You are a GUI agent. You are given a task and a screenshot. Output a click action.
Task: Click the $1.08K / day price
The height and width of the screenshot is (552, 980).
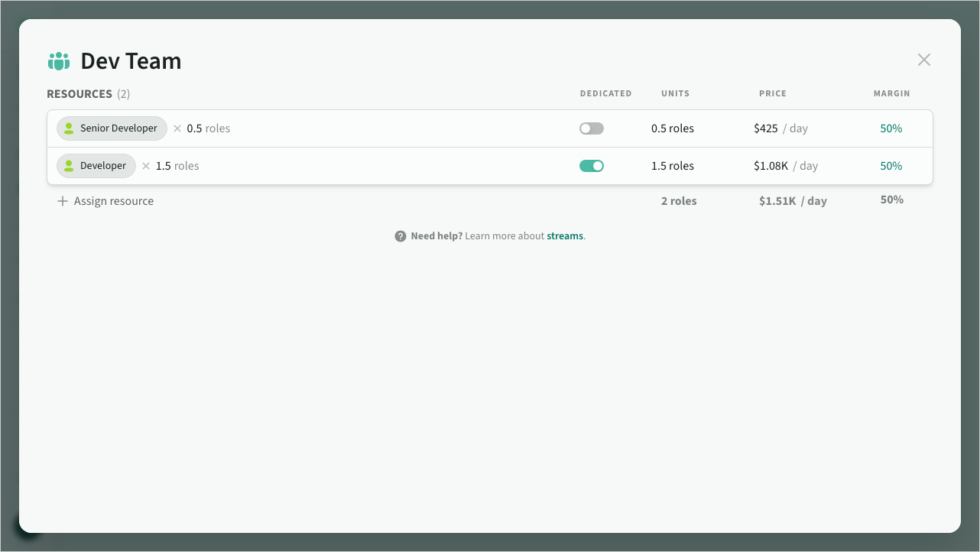click(x=785, y=166)
